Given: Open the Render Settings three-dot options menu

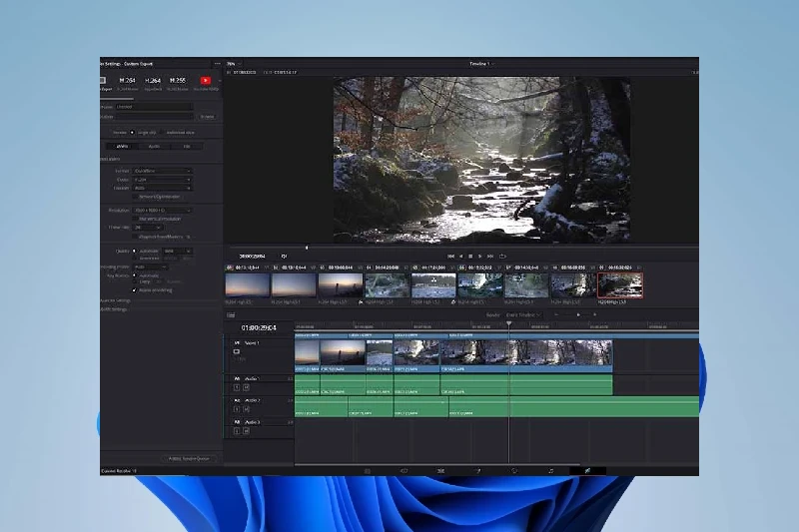Looking at the screenshot, I should [x=218, y=64].
